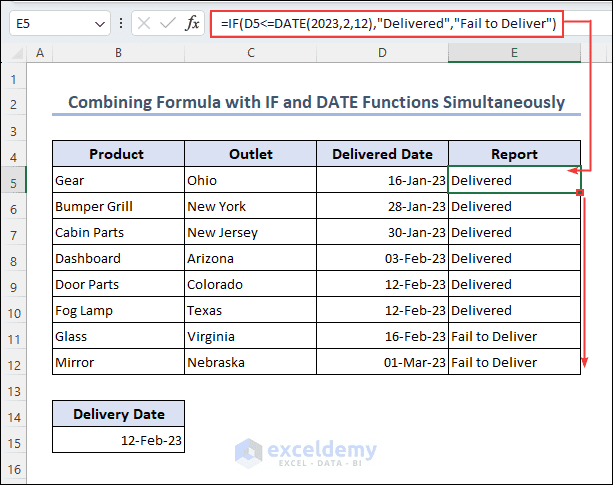Click the Insert Function fx icon

click(x=192, y=24)
